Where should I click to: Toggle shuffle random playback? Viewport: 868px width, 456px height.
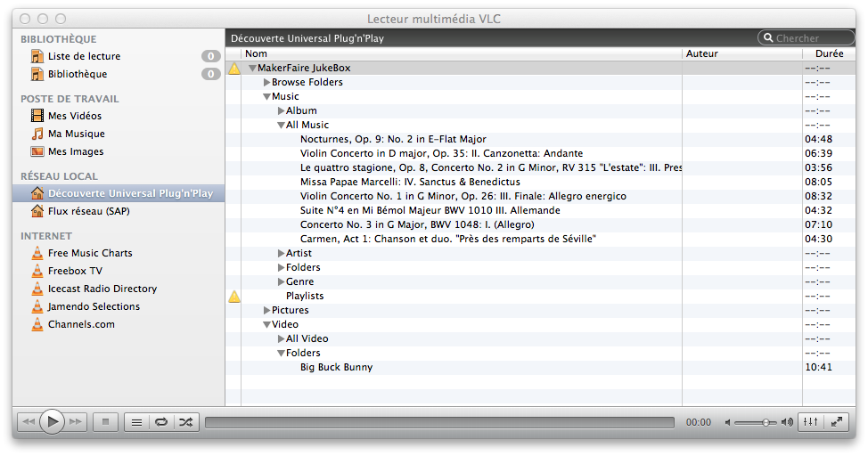tap(185, 422)
